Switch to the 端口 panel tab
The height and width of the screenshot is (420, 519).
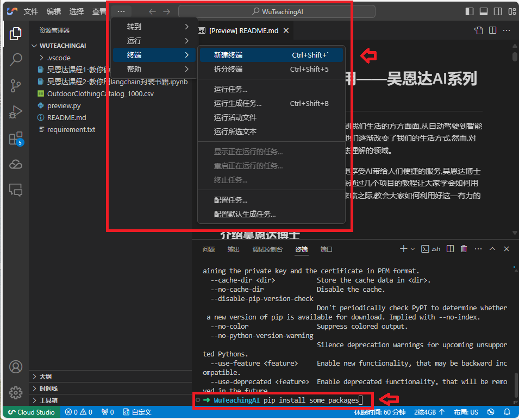click(327, 249)
